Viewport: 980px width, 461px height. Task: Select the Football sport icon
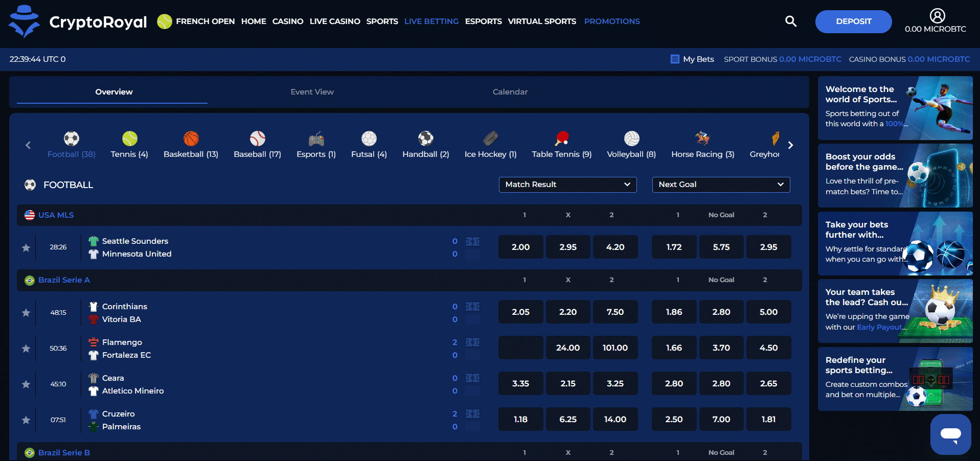tap(72, 139)
